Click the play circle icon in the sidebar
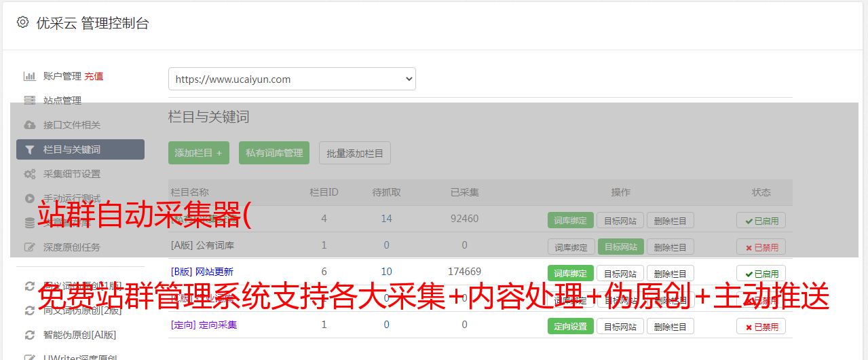 coord(29,198)
